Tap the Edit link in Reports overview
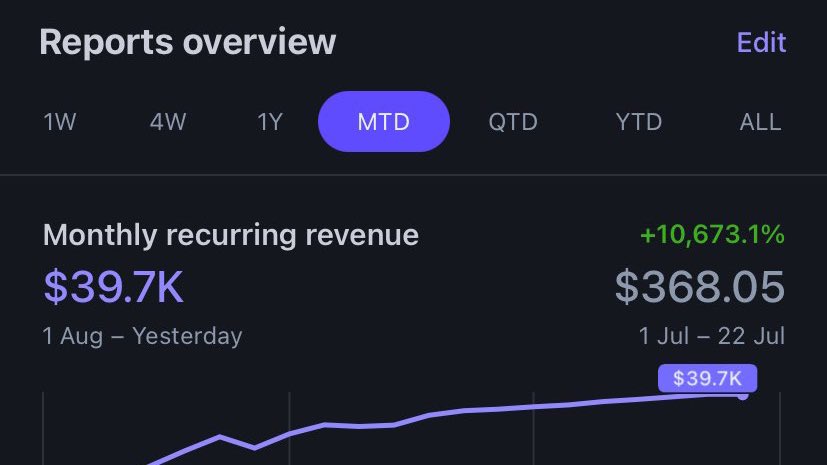 pos(761,42)
